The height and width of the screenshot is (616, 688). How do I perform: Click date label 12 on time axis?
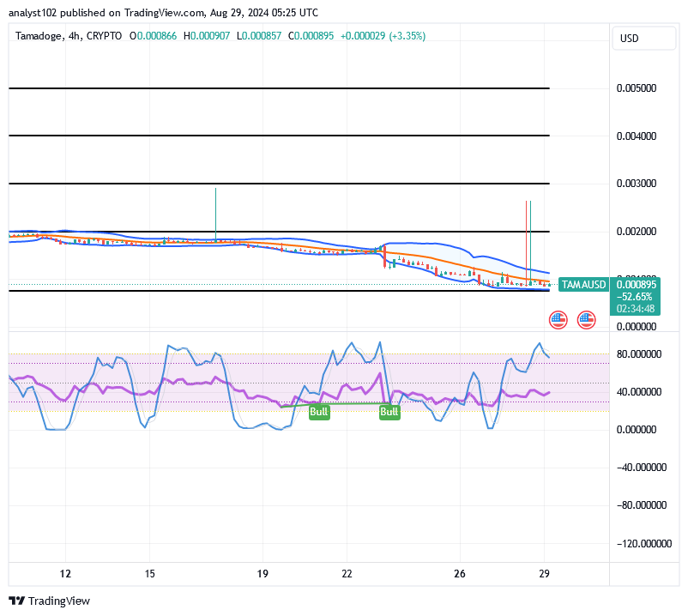click(x=65, y=574)
